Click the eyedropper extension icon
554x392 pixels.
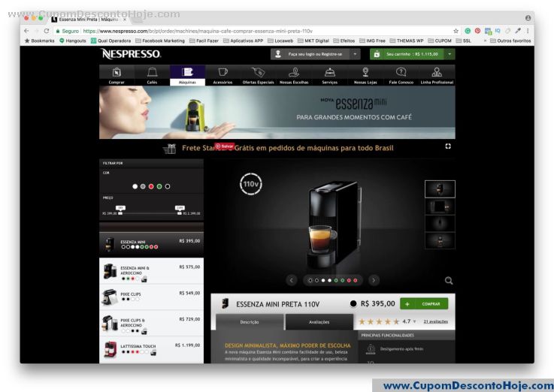coord(518,31)
